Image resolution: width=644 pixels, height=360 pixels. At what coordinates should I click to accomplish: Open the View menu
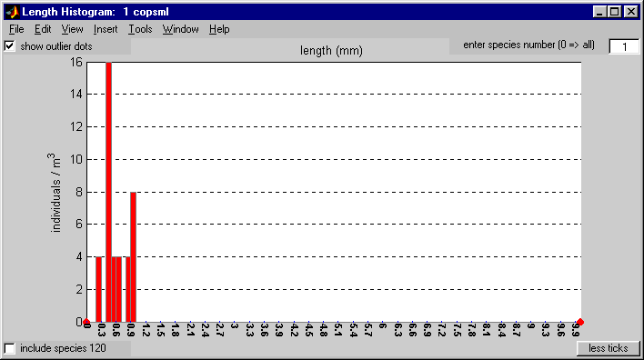72,29
